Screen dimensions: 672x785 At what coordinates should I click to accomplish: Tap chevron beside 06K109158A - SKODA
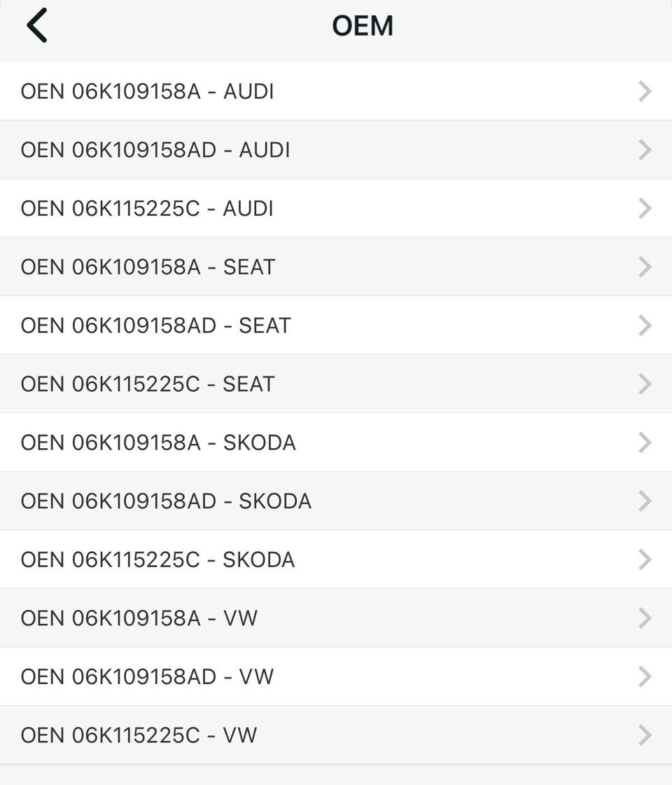click(645, 443)
